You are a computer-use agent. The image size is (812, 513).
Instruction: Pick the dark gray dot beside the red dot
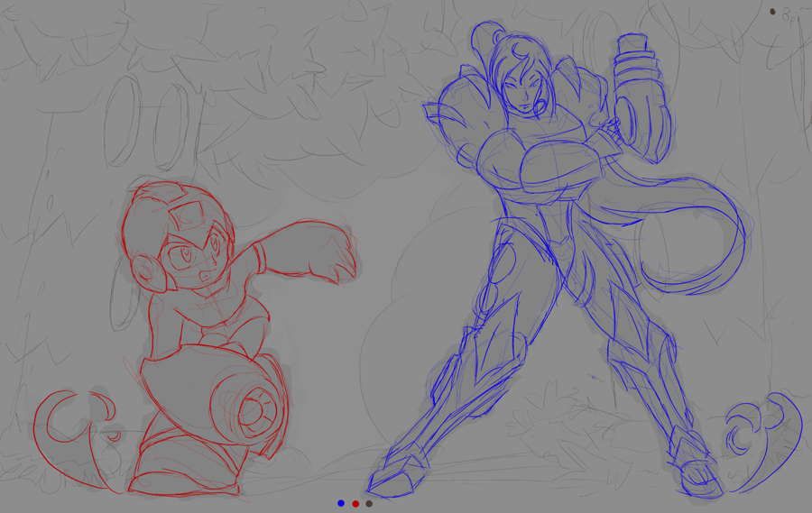point(369,504)
